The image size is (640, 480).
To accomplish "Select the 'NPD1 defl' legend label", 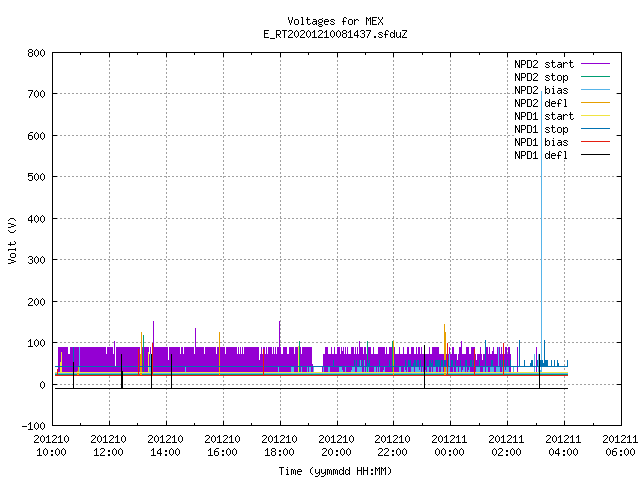I will pyautogui.click(x=541, y=155).
